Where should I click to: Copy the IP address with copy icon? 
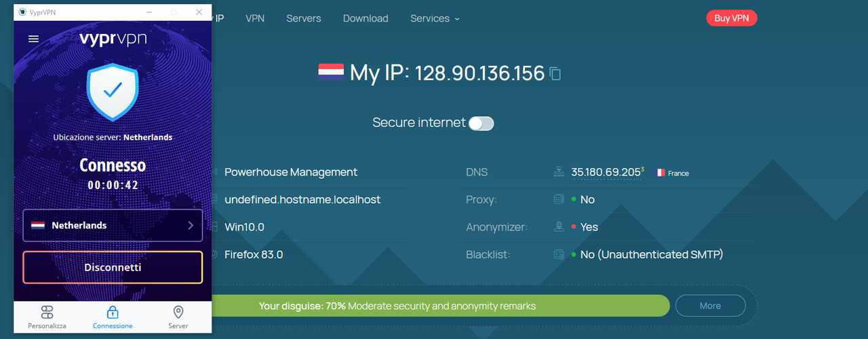(555, 73)
